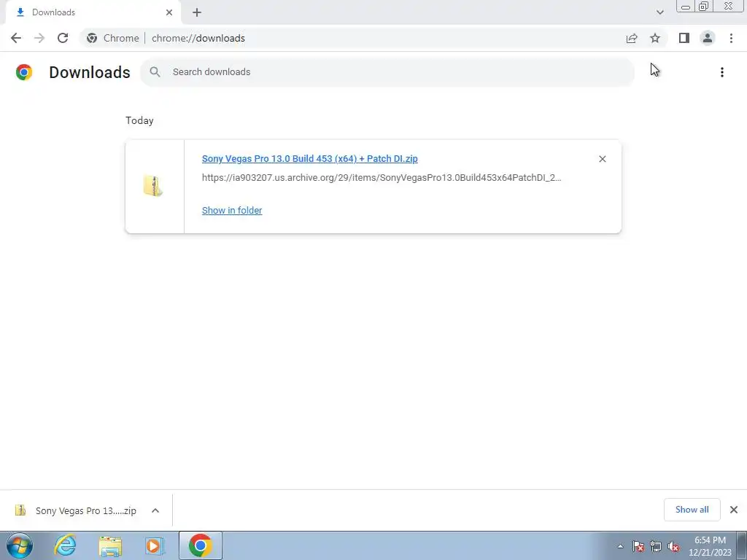Open the tab search dropdown arrow

[x=659, y=12]
